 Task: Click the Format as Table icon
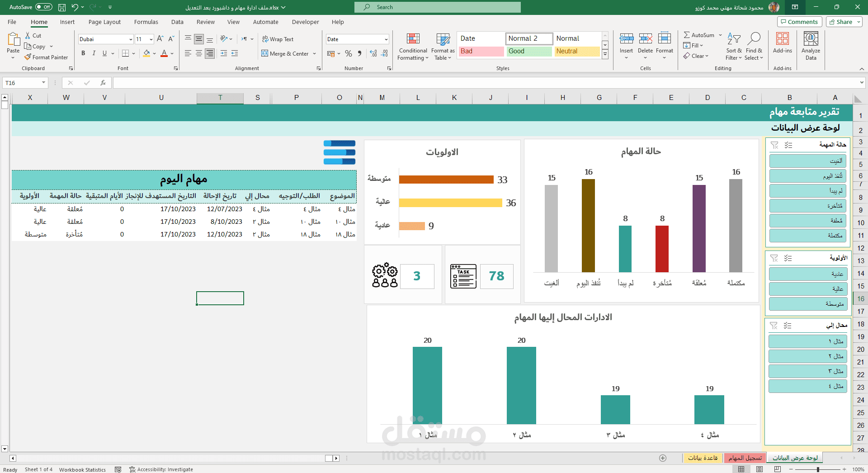pos(443,39)
